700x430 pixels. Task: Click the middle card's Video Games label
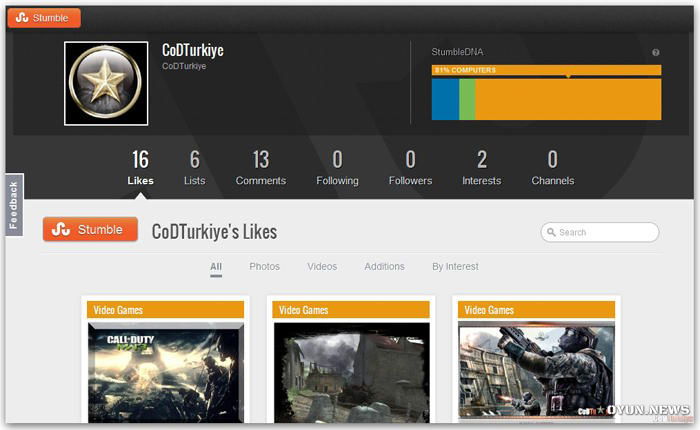point(304,310)
